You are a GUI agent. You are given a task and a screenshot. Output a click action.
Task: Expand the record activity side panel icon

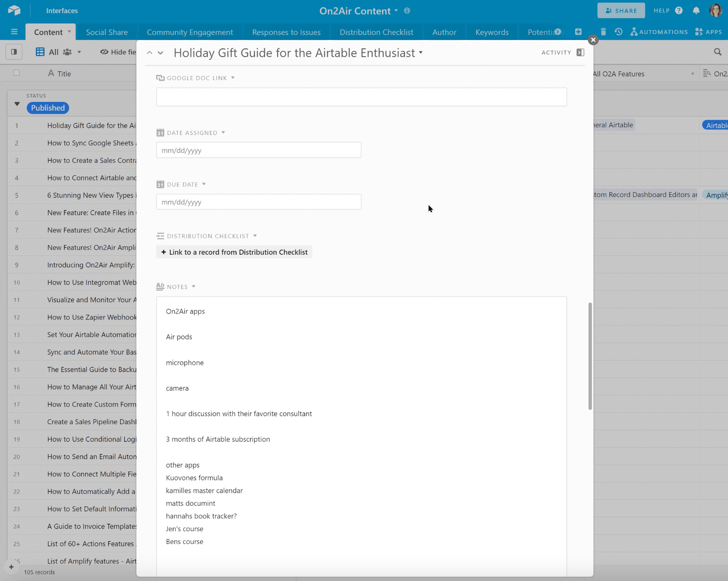click(580, 52)
